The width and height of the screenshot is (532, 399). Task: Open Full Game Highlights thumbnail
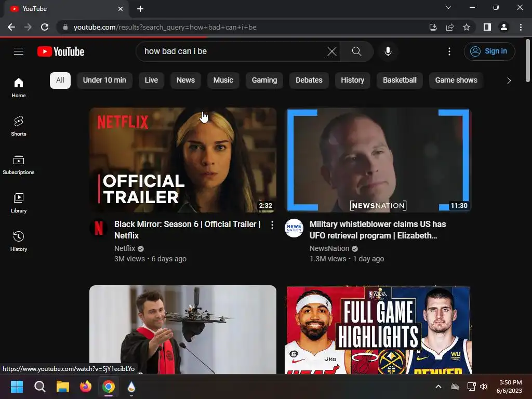[x=378, y=329]
